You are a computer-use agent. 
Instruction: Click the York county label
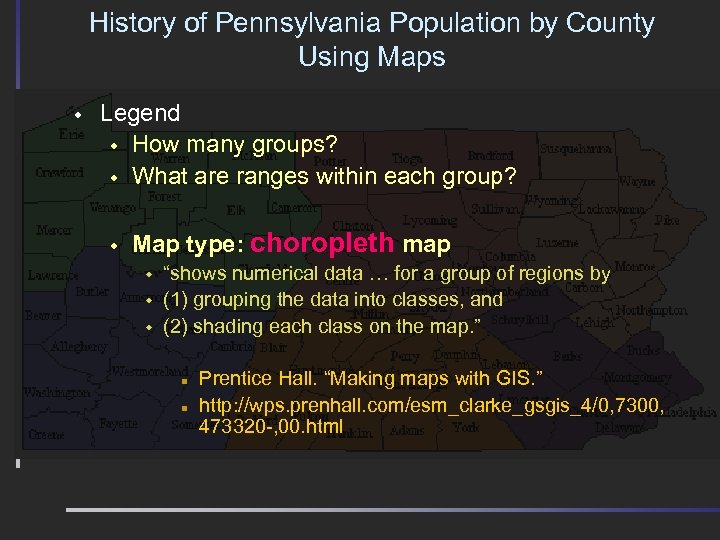coord(466,428)
